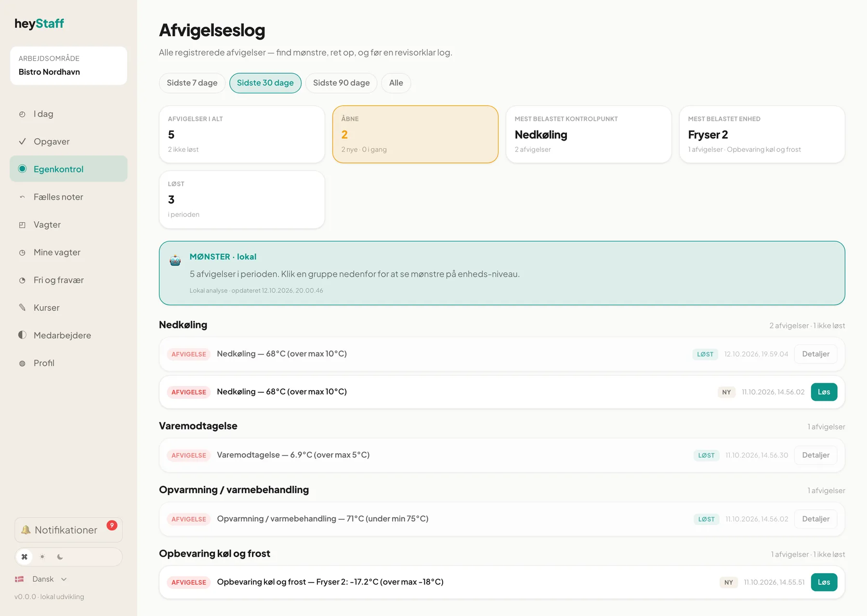Click the Løst summary card
The image size is (867, 616).
point(242,199)
